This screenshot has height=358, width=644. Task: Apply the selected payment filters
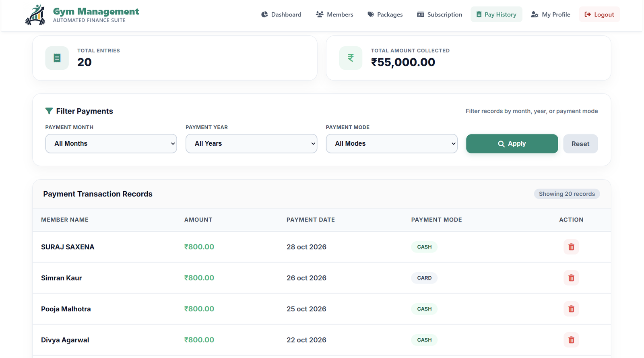coord(512,144)
